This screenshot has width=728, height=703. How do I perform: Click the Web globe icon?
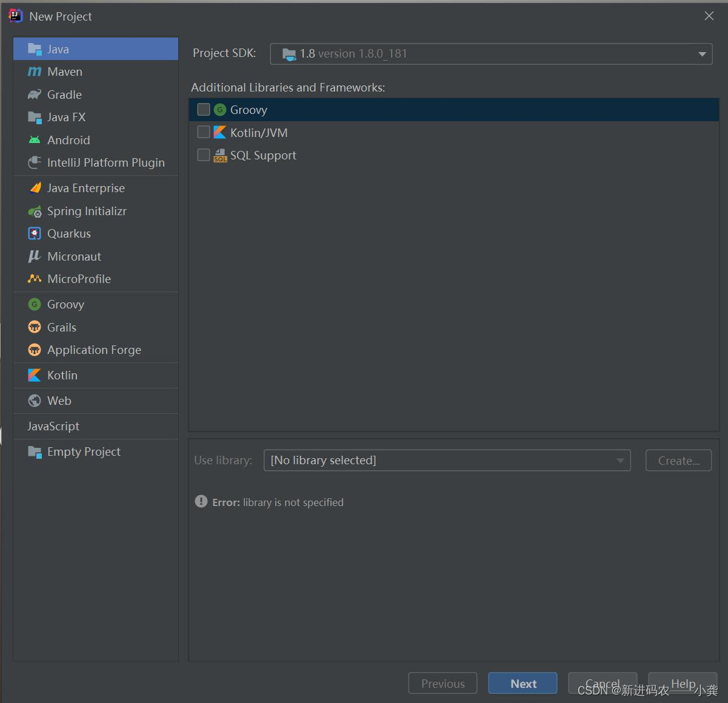click(x=35, y=401)
